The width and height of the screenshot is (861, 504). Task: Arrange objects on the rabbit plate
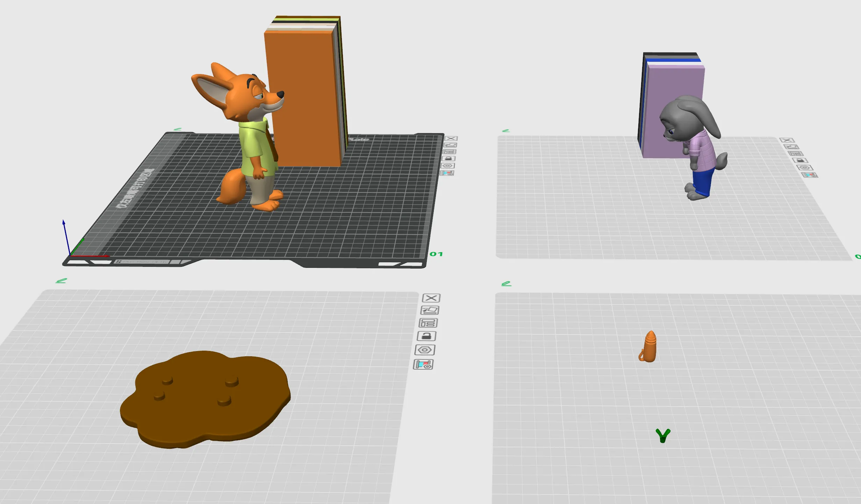coord(796,154)
